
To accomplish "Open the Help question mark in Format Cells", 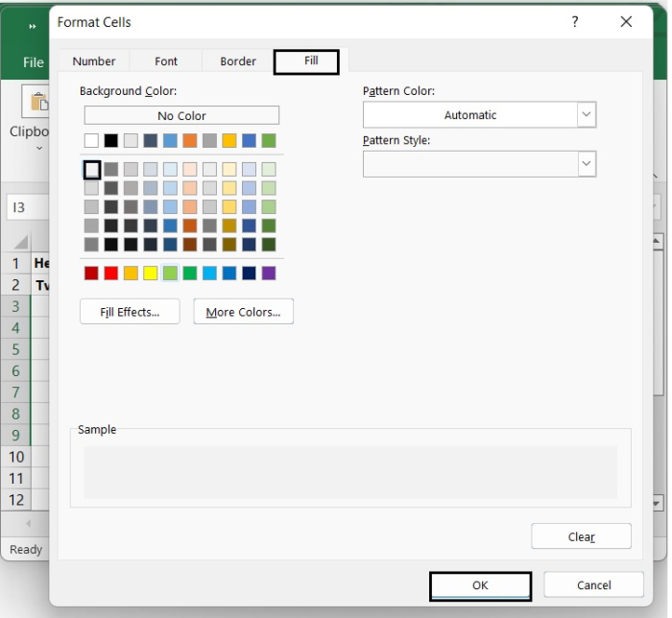I will click(575, 21).
